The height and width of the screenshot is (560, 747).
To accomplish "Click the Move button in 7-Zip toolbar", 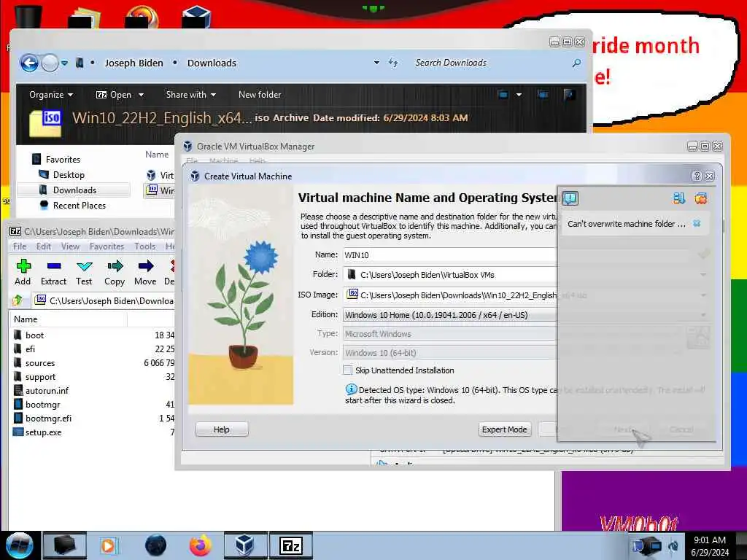I will [145, 273].
